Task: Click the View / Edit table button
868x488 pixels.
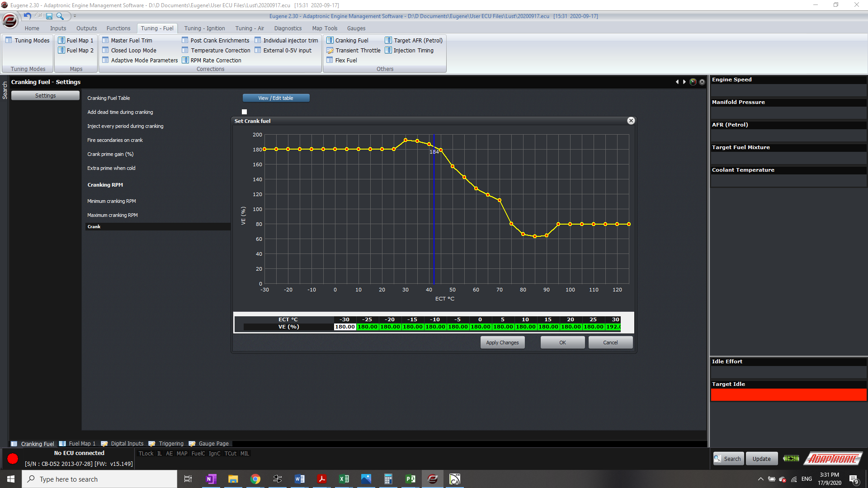Action: point(276,98)
